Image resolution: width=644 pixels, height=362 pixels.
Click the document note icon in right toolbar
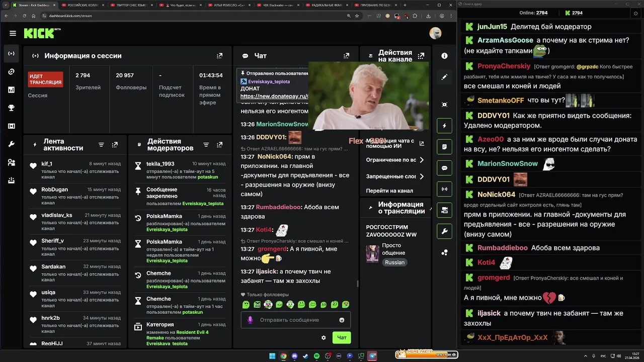tap(444, 147)
